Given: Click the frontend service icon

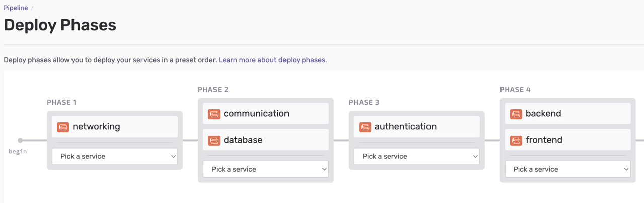Looking at the screenshot, I should [x=516, y=140].
